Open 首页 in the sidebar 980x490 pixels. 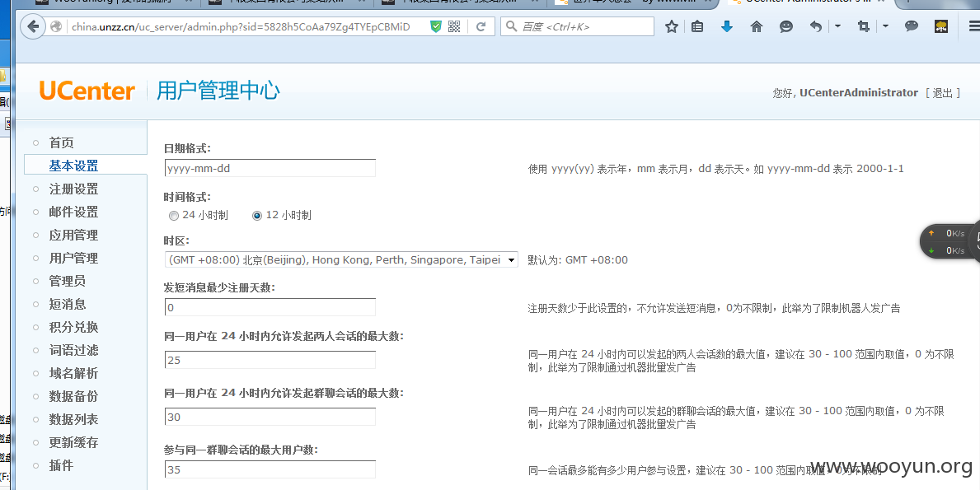tap(61, 143)
